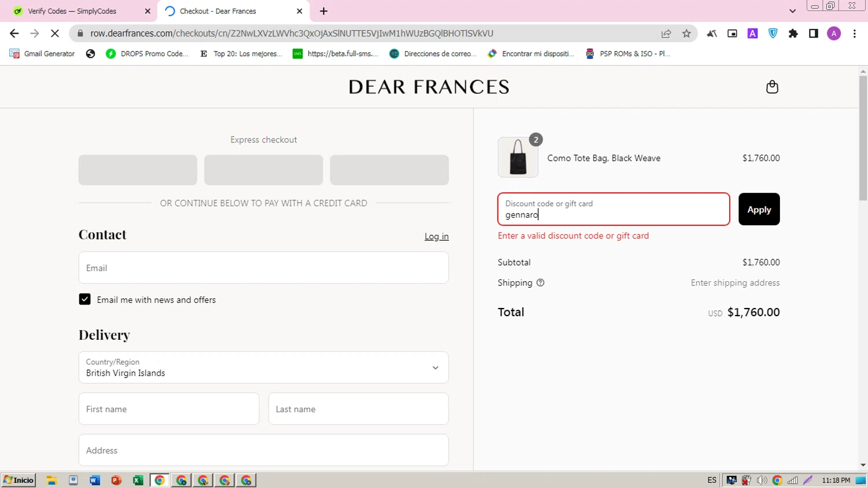Click the USD $1,760.00 total amount
The width and height of the screenshot is (868, 488).
(744, 313)
